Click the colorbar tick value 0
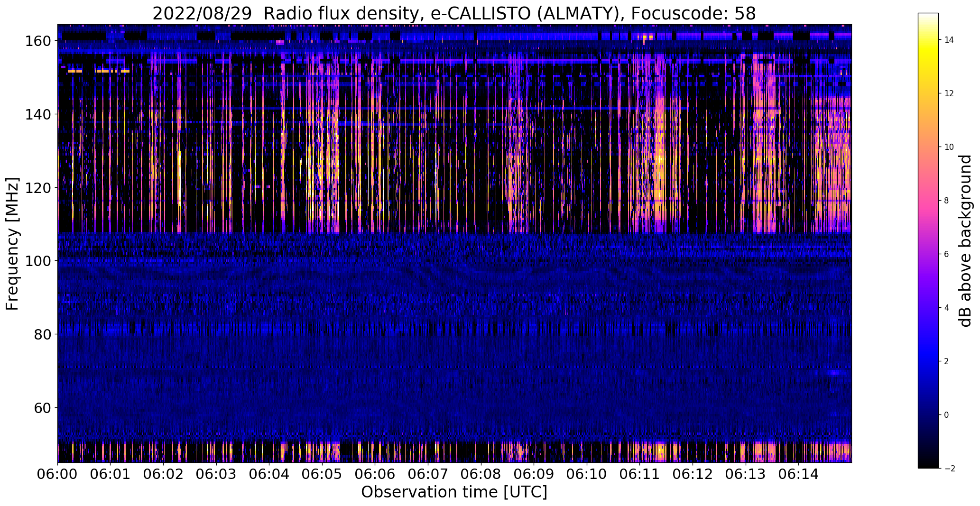The width and height of the screenshot is (980, 506). (946, 415)
